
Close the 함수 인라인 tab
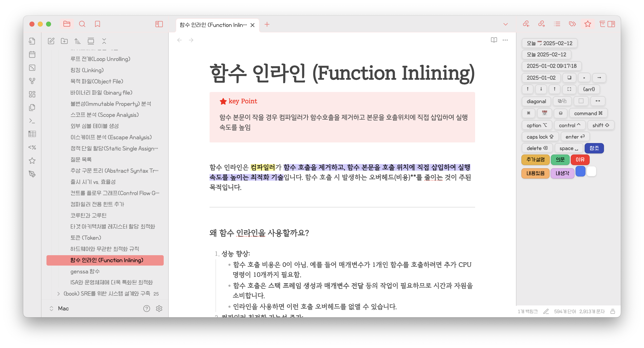point(252,25)
